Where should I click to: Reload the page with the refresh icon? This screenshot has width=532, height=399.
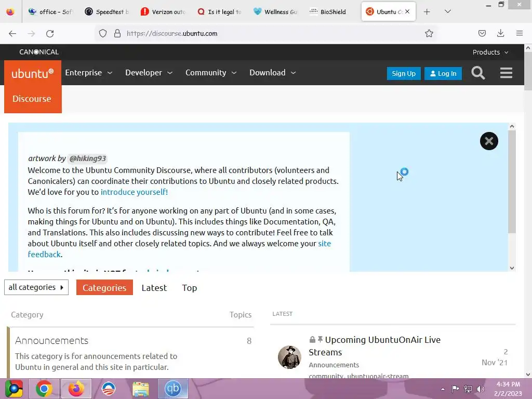click(50, 34)
